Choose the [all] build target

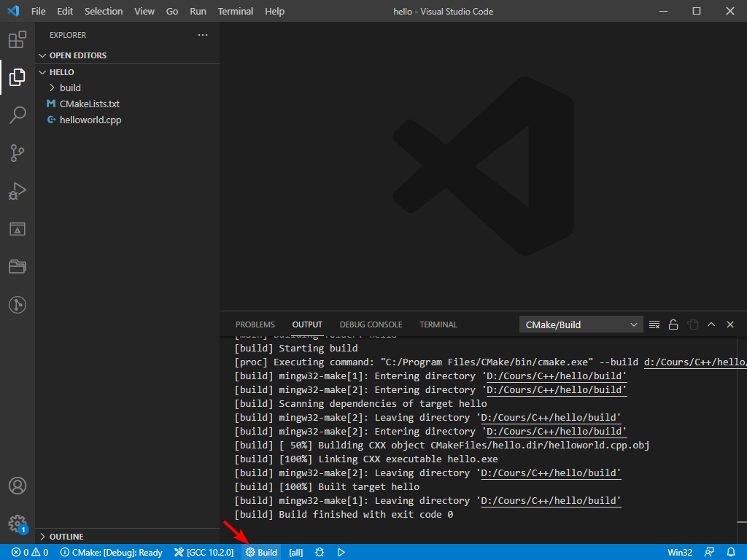296,553
